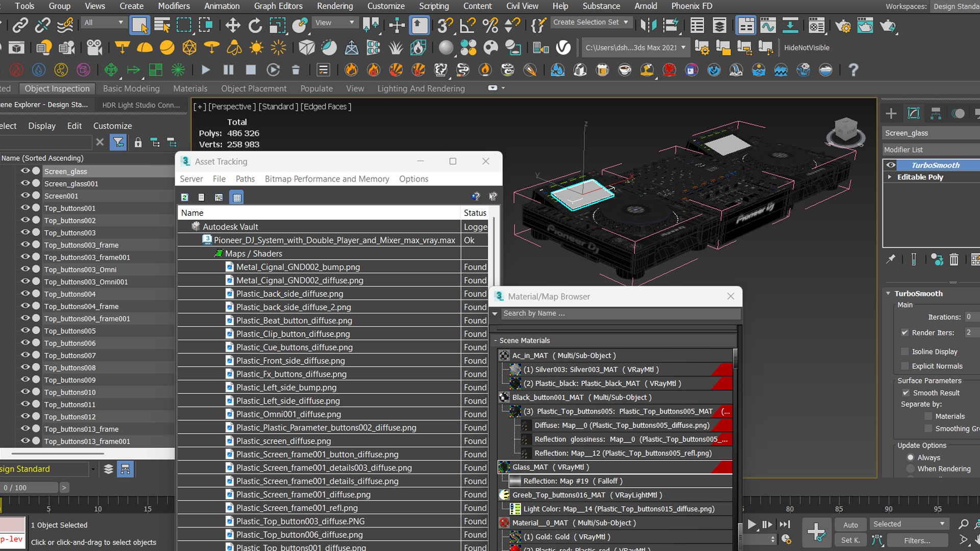This screenshot has width=980, height=551.
Task: Click the Search by Name field
Action: click(x=620, y=313)
